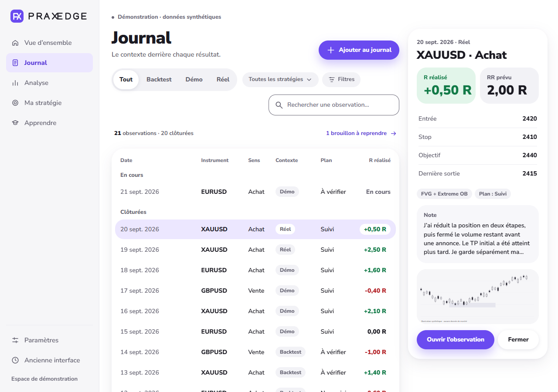Click the PraxEdge FX logo icon
The height and width of the screenshot is (392, 558).
pos(17,16)
